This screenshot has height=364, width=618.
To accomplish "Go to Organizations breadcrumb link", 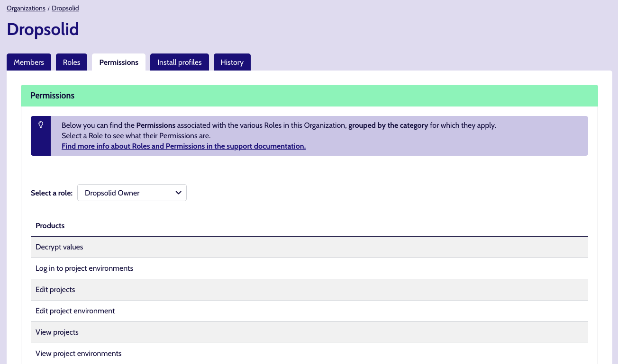I will tap(26, 8).
